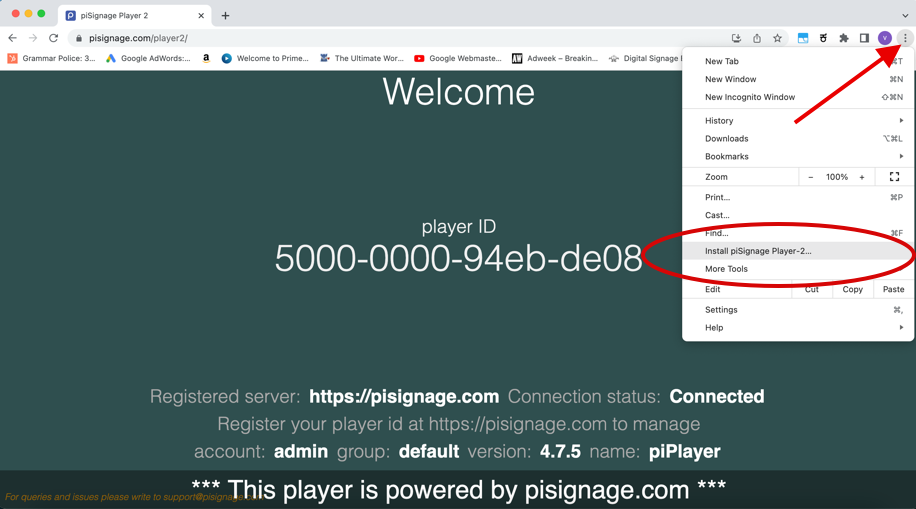Decrease zoom with minus button
This screenshot has width=916, height=509.
[810, 177]
